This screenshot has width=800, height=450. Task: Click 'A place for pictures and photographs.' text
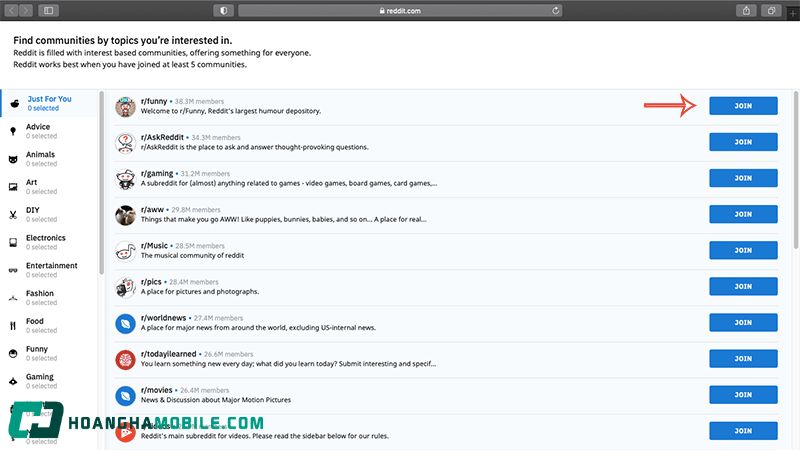(200, 292)
